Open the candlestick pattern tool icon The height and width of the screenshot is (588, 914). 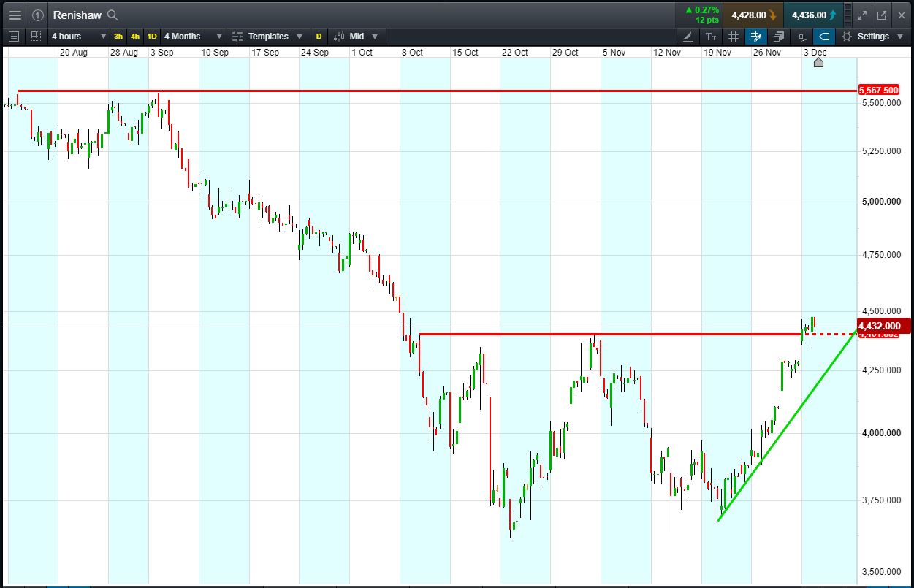(x=801, y=36)
